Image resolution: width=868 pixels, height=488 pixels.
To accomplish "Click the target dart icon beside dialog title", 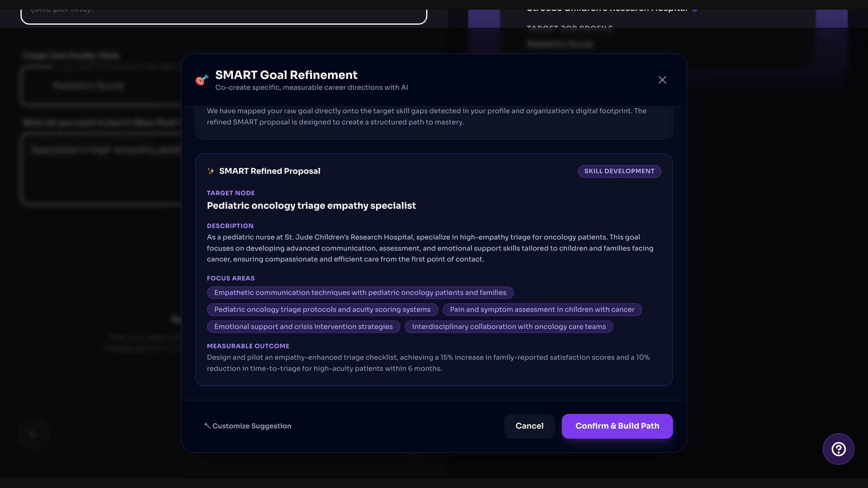I will (x=202, y=80).
